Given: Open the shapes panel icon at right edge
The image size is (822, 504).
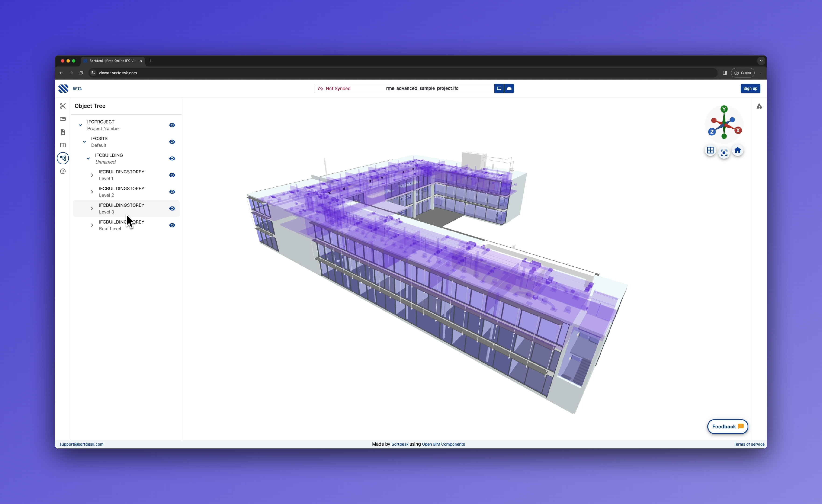Looking at the screenshot, I should [759, 106].
